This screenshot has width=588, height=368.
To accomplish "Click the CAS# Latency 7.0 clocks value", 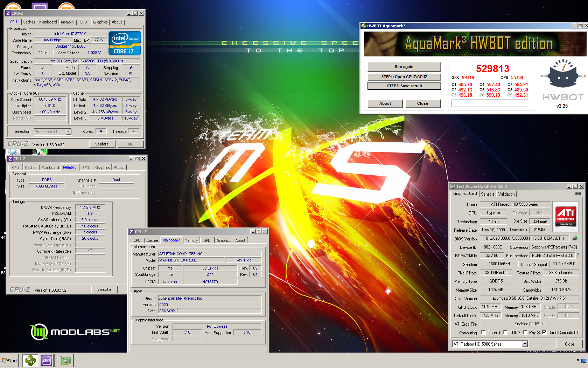I will tap(90, 220).
